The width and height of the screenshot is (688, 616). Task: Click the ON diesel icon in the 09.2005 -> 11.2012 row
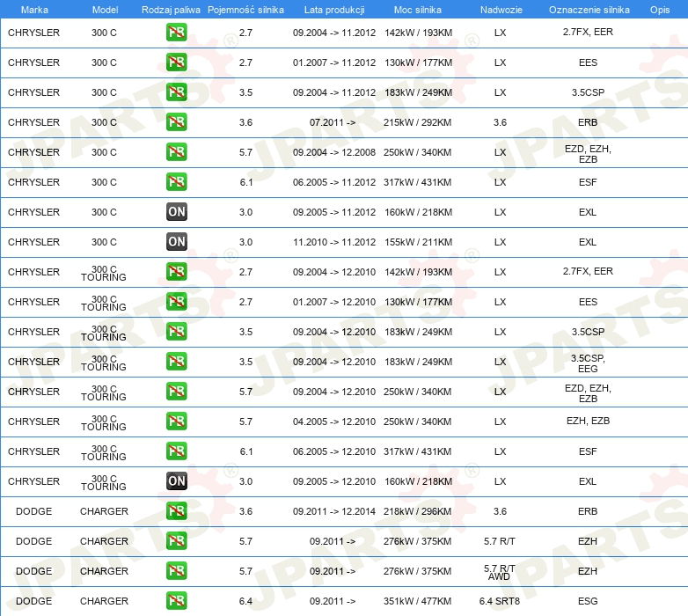coord(176,212)
